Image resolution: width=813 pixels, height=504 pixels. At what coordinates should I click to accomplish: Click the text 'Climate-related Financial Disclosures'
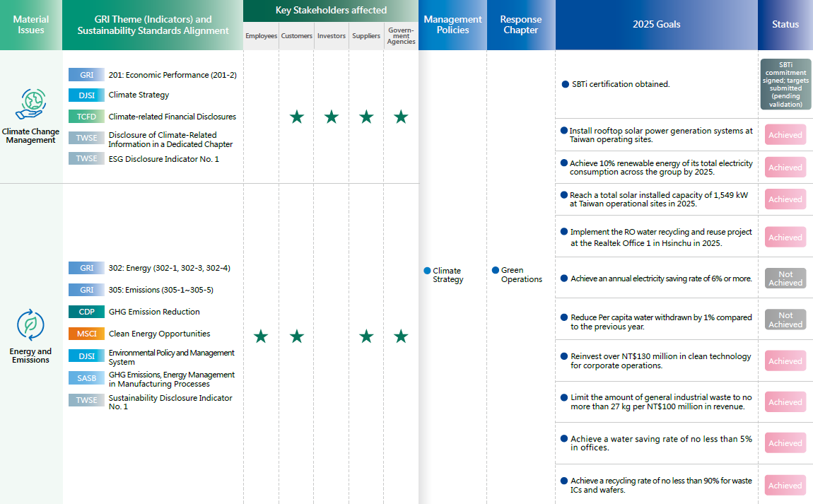(x=172, y=117)
